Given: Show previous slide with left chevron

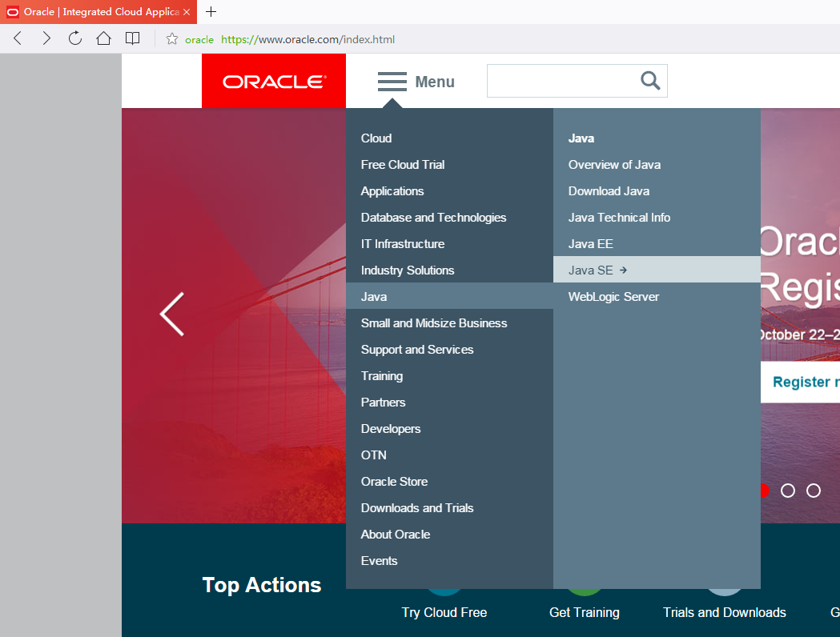Looking at the screenshot, I should (x=172, y=314).
